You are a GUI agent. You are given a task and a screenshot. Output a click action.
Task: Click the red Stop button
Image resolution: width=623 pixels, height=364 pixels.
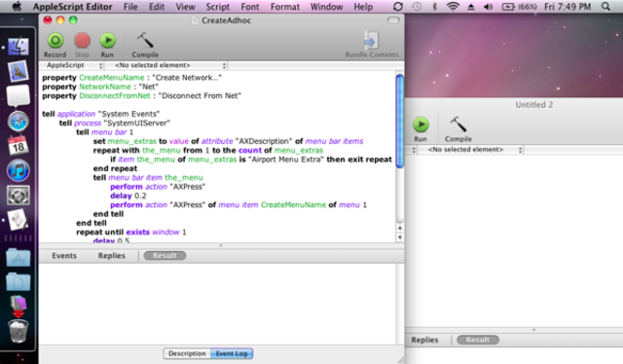(82, 45)
